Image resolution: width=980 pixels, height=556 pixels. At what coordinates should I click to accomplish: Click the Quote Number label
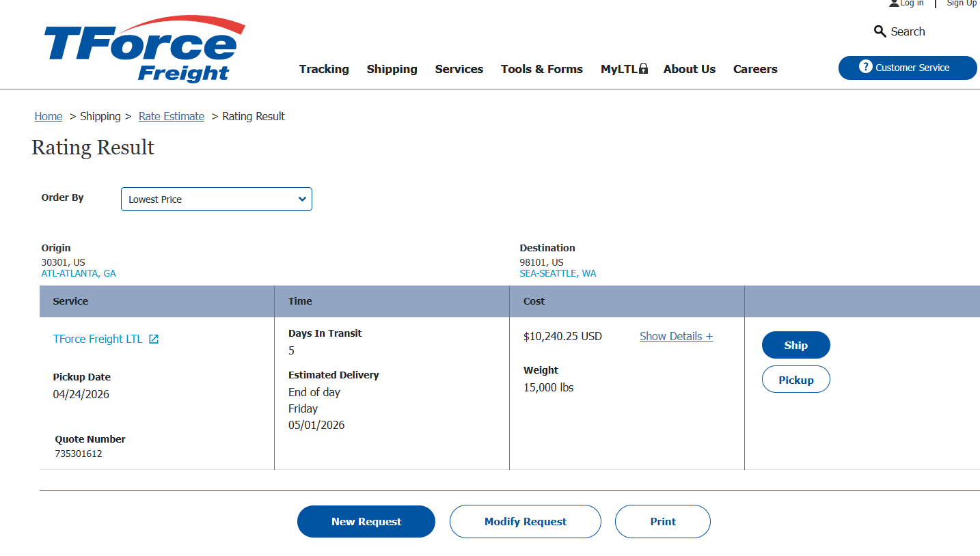(x=90, y=439)
